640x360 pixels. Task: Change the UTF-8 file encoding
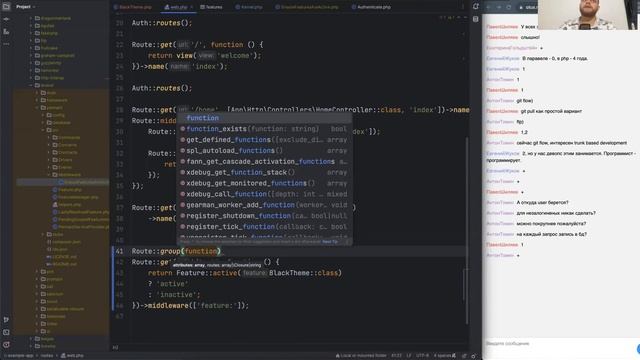pos(422,356)
